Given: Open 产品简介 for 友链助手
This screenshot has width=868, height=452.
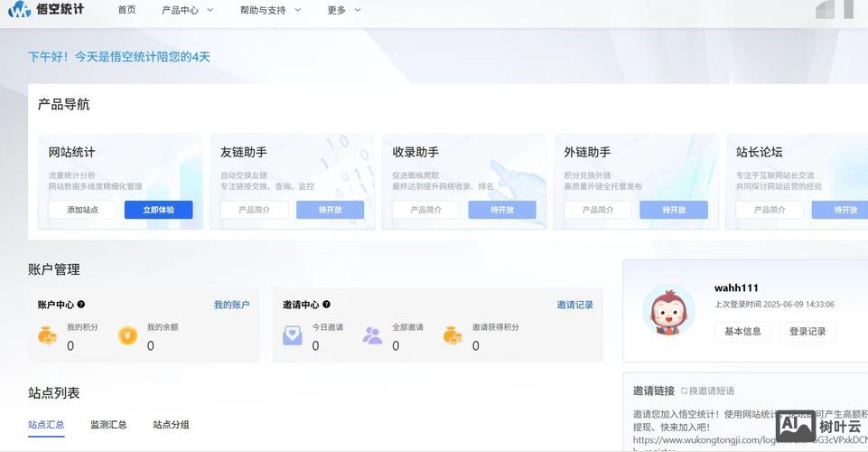Looking at the screenshot, I should point(254,210).
